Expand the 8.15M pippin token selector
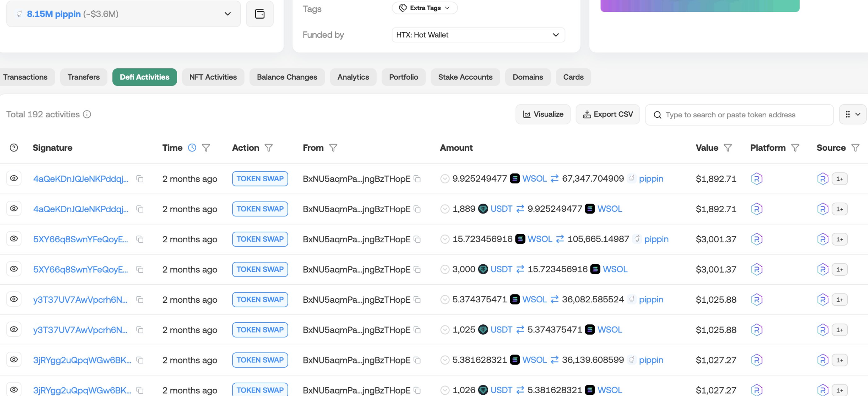Viewport: 868px width, 396px height. point(123,14)
